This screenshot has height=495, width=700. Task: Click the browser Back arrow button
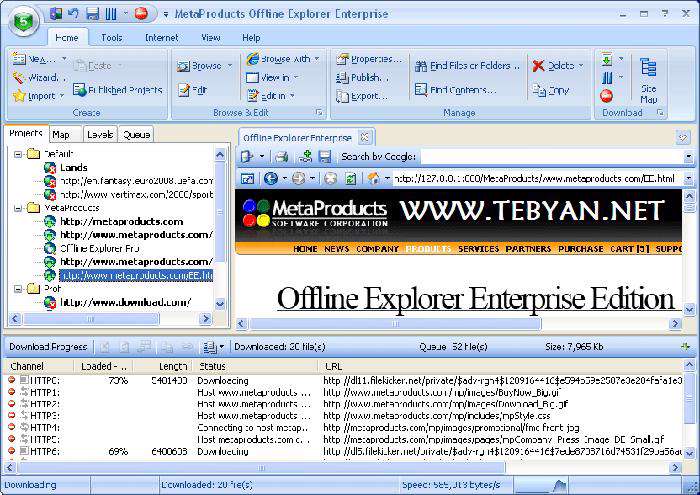pyautogui.click(x=271, y=179)
